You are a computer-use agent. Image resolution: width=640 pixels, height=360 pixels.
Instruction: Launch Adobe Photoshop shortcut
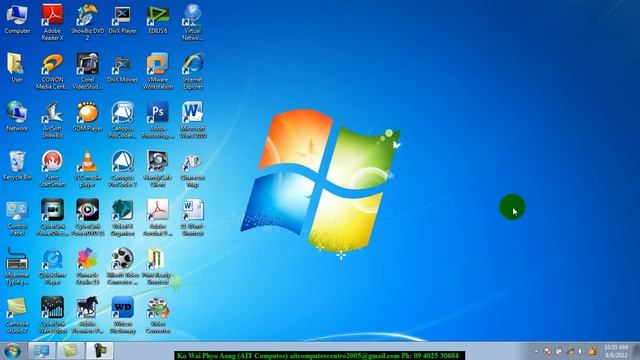(x=158, y=120)
